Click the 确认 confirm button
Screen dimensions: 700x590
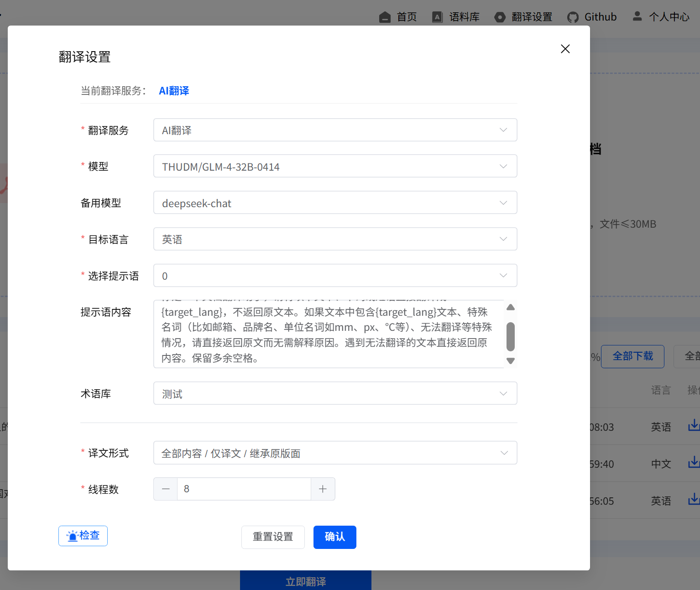click(334, 537)
